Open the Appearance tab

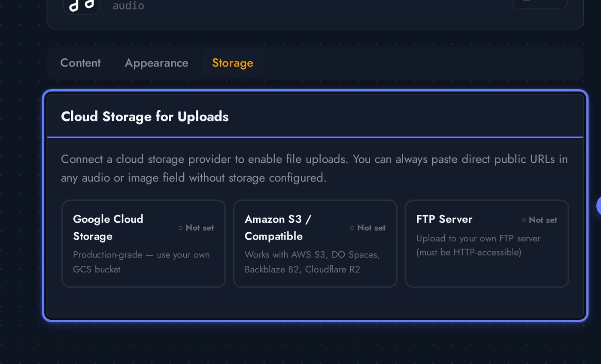tap(156, 63)
